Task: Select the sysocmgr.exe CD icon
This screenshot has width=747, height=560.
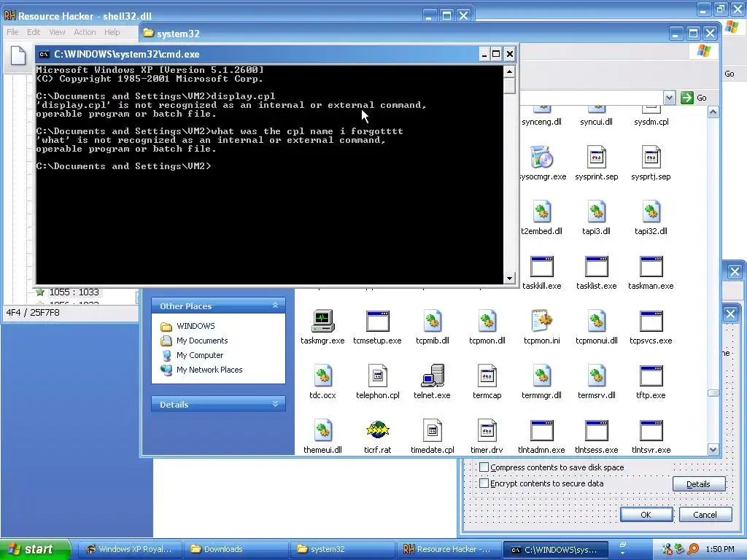Action: point(542,157)
